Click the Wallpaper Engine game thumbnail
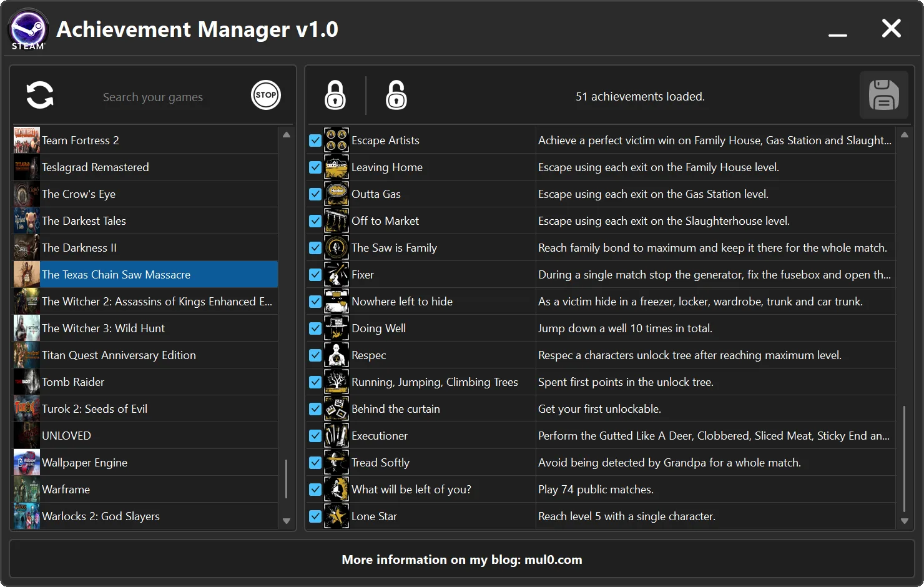The image size is (924, 587). [27, 462]
